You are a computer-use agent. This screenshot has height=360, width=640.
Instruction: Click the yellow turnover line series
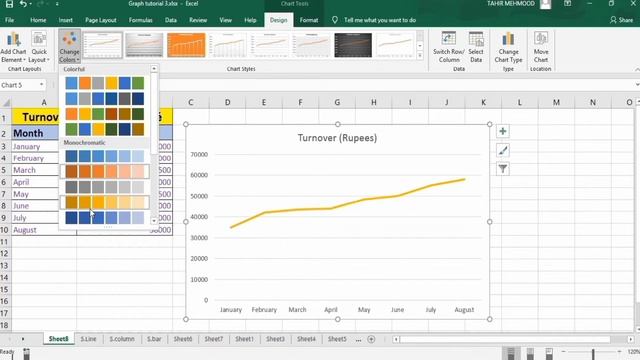[348, 203]
